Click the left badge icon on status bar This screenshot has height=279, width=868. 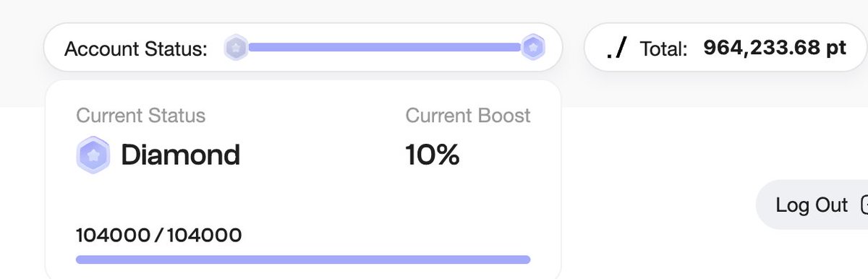[236, 48]
